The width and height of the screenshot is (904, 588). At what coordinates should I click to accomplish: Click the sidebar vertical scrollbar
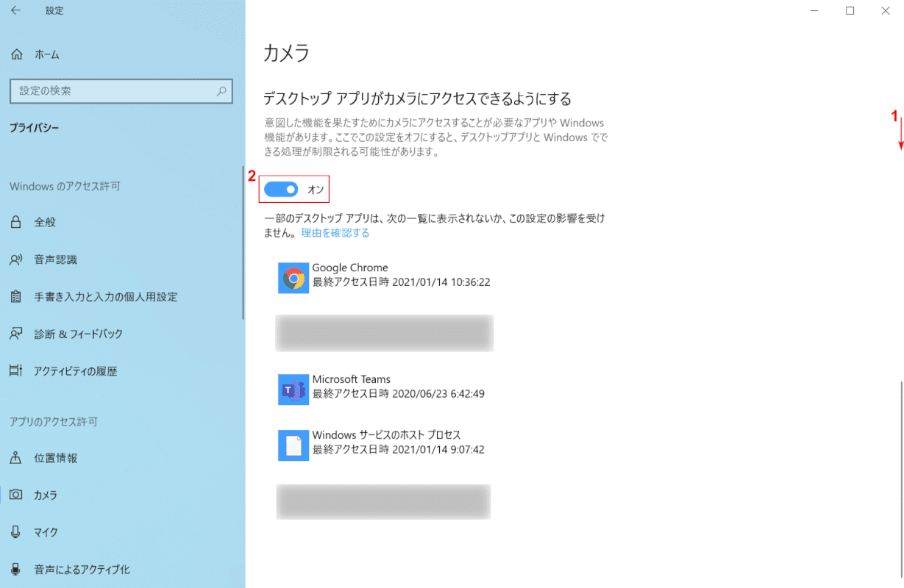pos(243,243)
